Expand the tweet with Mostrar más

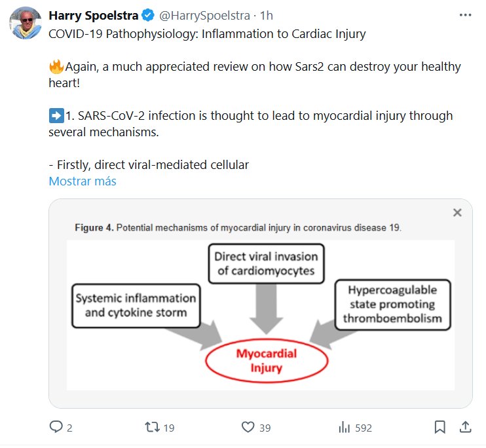pyautogui.click(x=83, y=181)
